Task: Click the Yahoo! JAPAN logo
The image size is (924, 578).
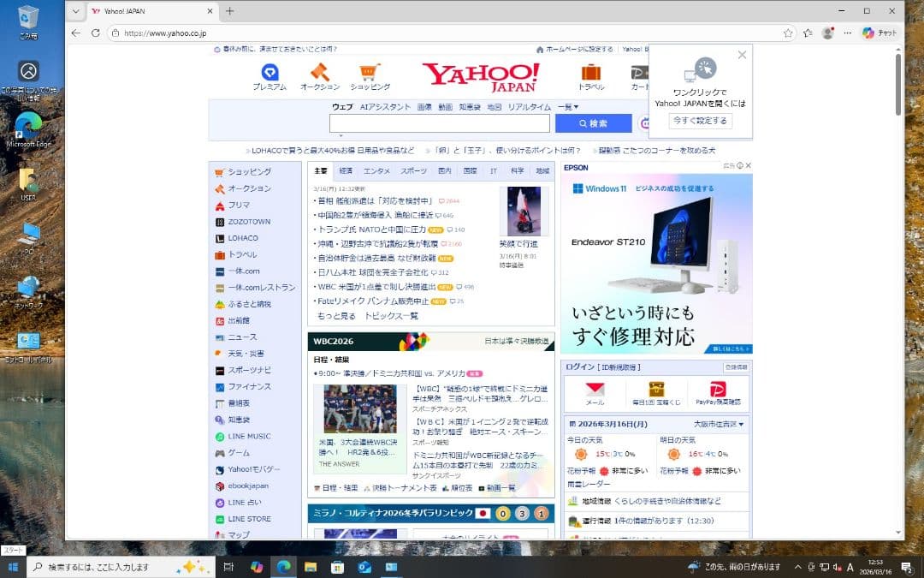Action: pyautogui.click(x=481, y=77)
